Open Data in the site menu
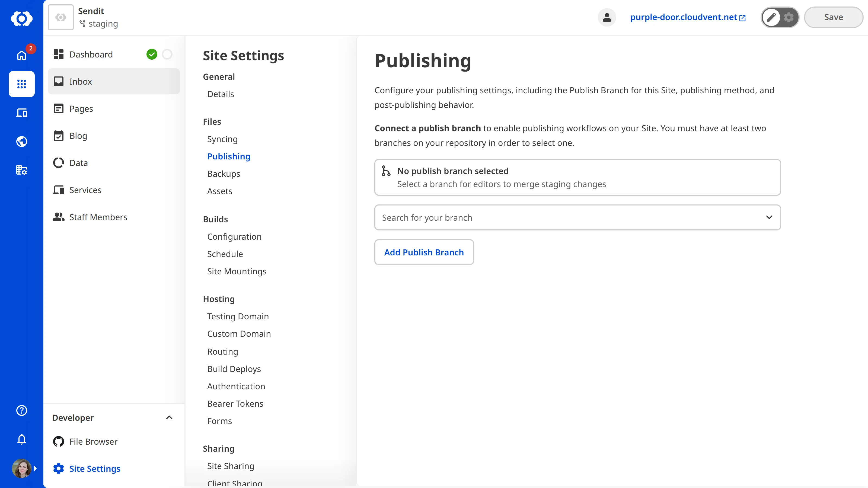This screenshot has width=868, height=488. click(114, 163)
